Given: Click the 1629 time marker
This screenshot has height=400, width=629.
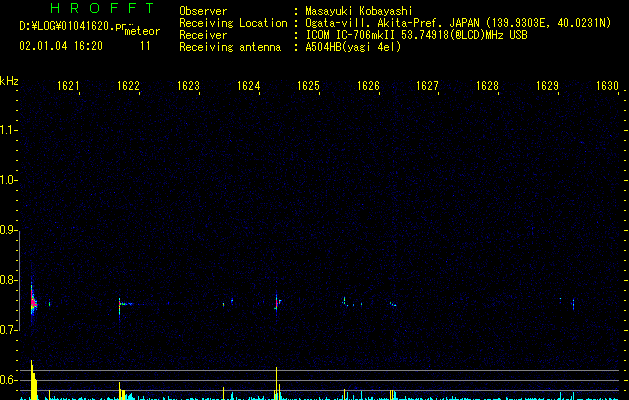Looking at the screenshot, I should coord(547,85).
